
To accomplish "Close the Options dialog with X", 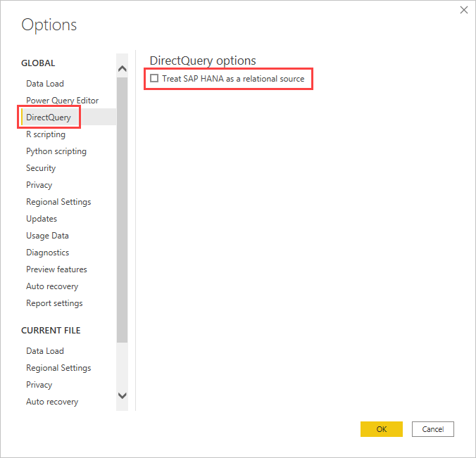I will [464, 10].
